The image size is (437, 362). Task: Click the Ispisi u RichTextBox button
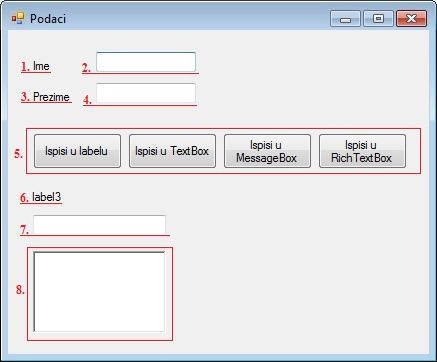click(x=362, y=151)
